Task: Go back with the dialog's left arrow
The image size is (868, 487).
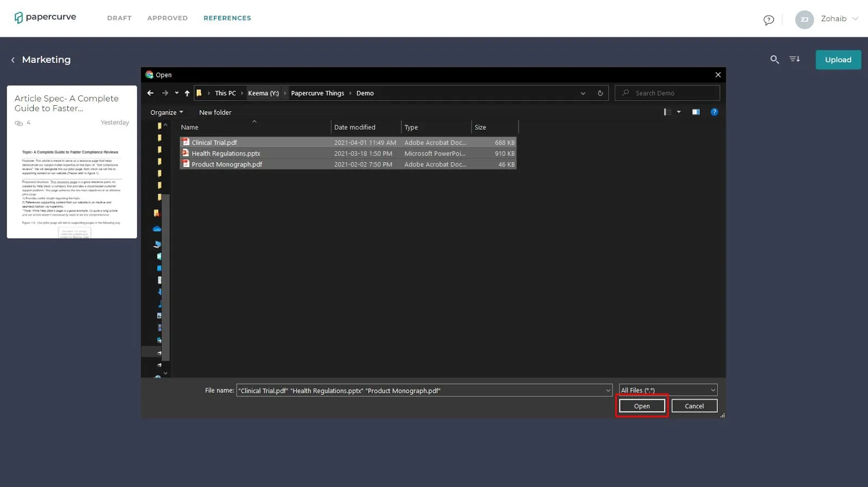Action: point(150,93)
